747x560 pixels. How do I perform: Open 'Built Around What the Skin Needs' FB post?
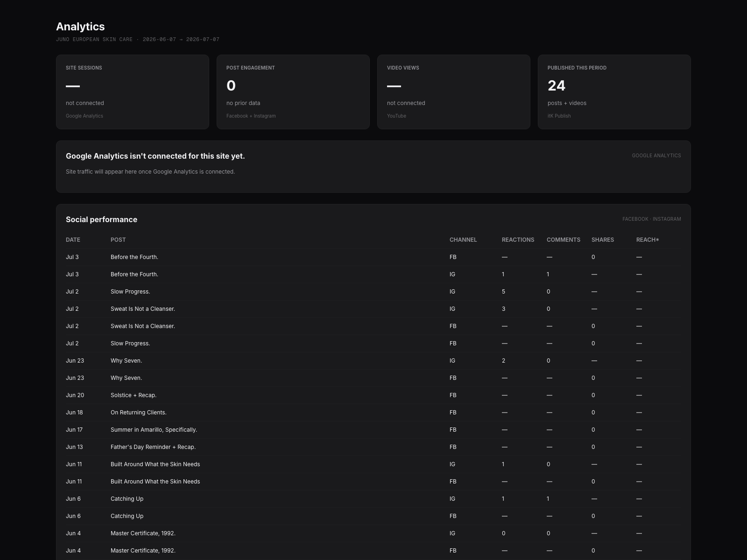pos(155,482)
